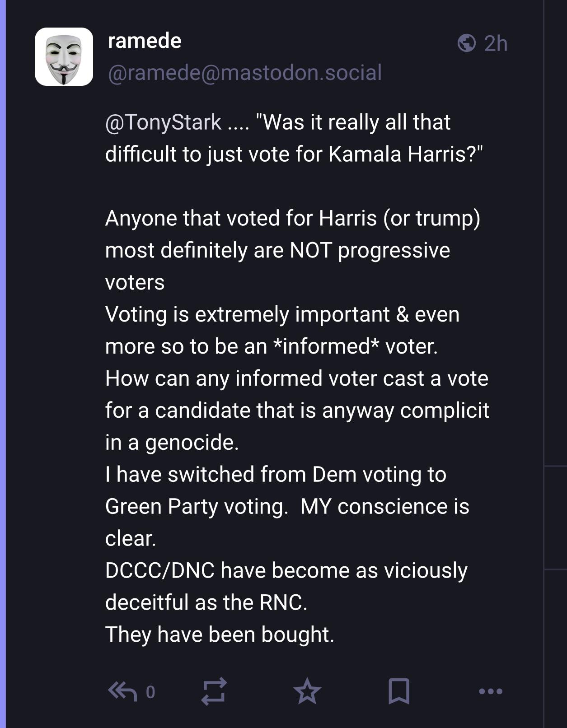Image resolution: width=567 pixels, height=728 pixels.
Task: Click the "They have been bought." line
Action: (x=220, y=635)
